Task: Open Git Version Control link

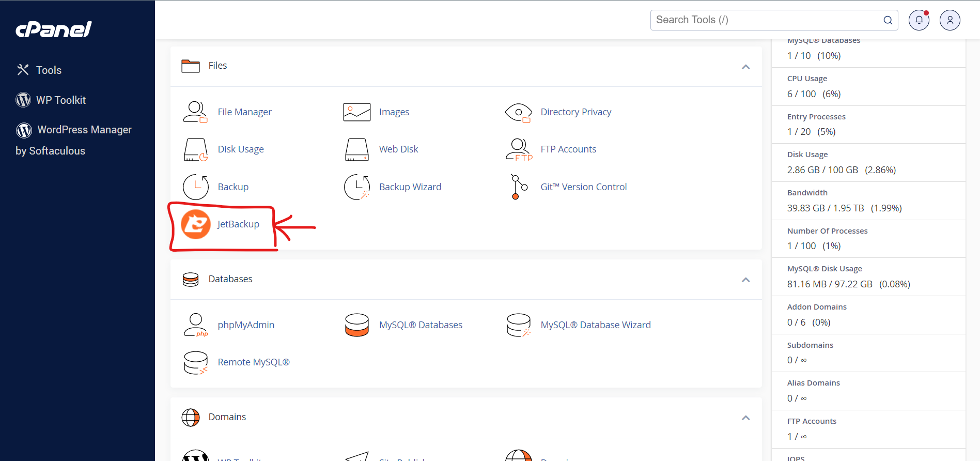Action: 584,187
